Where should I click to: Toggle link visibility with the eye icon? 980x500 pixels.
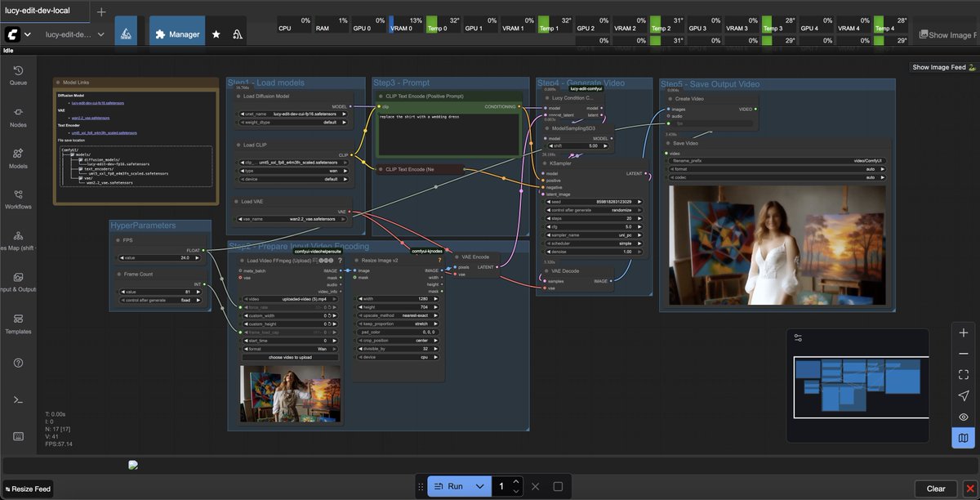964,416
